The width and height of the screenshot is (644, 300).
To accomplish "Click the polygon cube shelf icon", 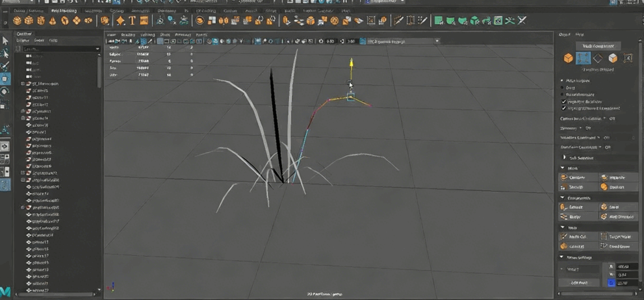I will pyautogui.click(x=29, y=21).
